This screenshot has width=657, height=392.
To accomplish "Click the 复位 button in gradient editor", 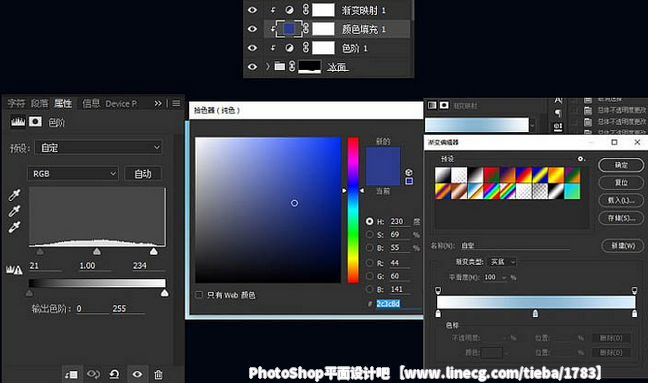I will point(621,183).
